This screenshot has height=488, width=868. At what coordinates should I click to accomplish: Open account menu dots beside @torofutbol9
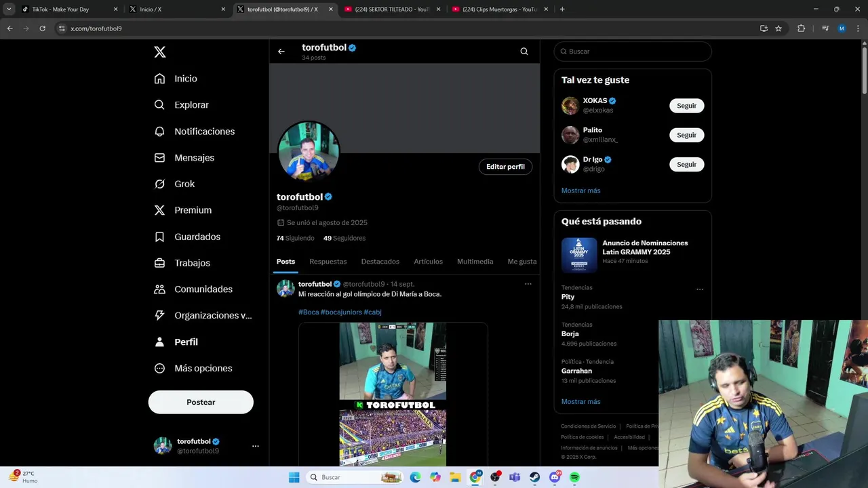256,446
